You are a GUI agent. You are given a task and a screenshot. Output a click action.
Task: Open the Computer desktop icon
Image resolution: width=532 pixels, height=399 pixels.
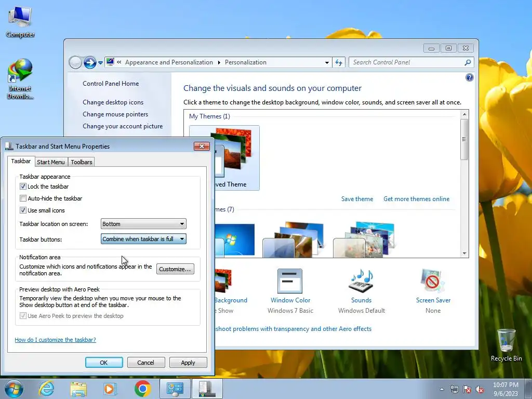pyautogui.click(x=20, y=22)
